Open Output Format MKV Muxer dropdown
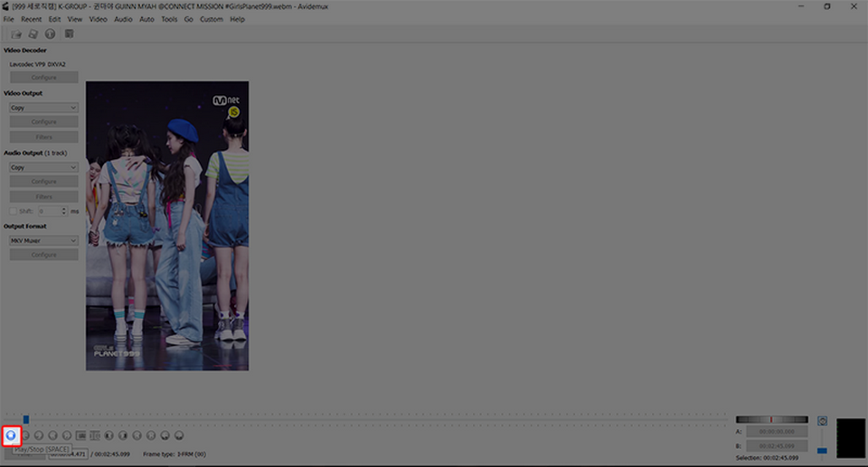 pos(43,240)
